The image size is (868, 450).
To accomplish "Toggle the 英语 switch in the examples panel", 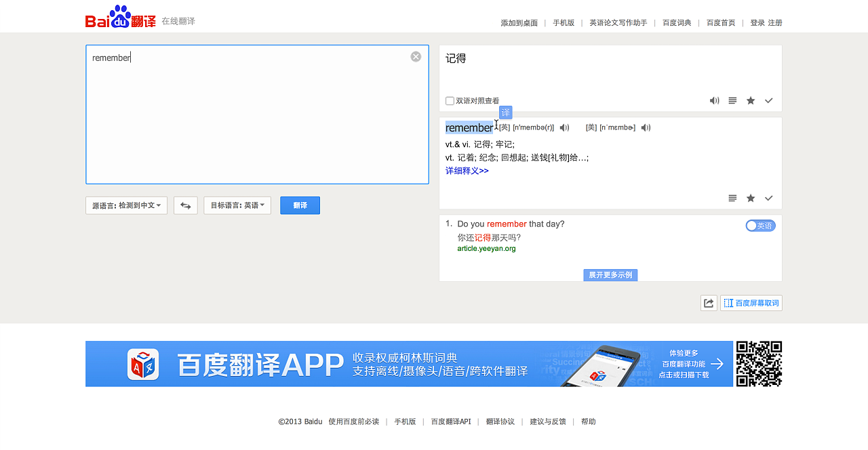I will [x=760, y=226].
